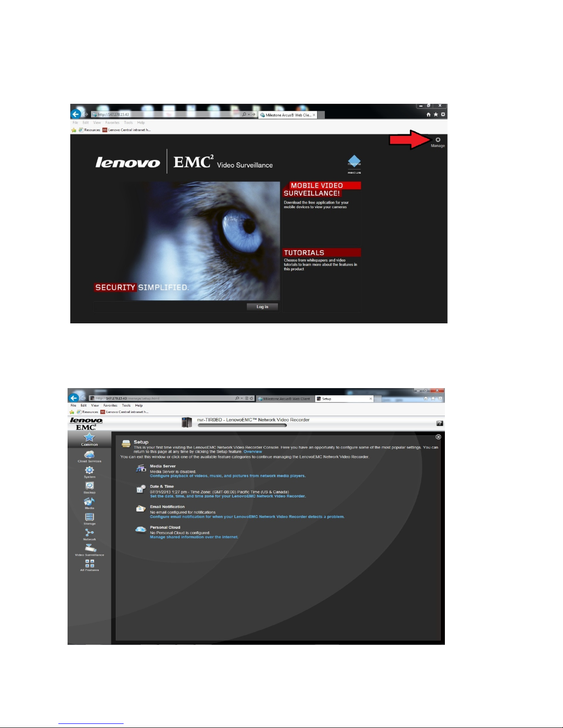Open Configure email notification link
Screen dimensions: 563x728
point(247,517)
